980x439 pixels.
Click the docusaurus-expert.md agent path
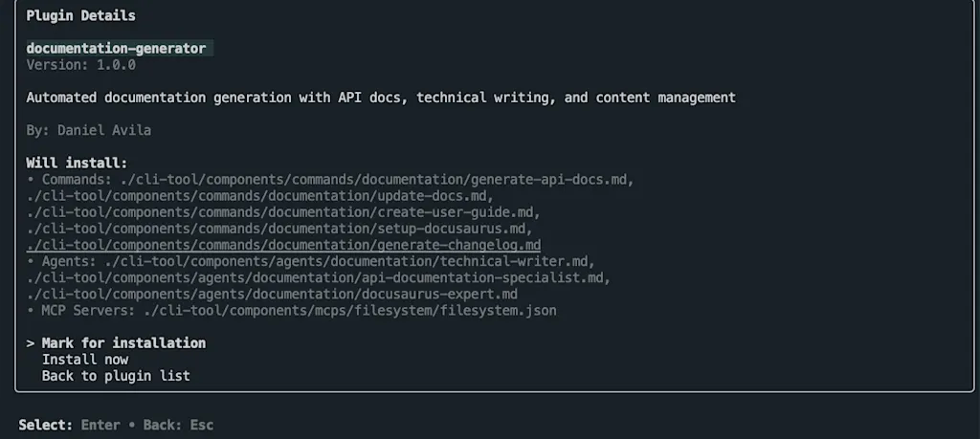point(272,295)
